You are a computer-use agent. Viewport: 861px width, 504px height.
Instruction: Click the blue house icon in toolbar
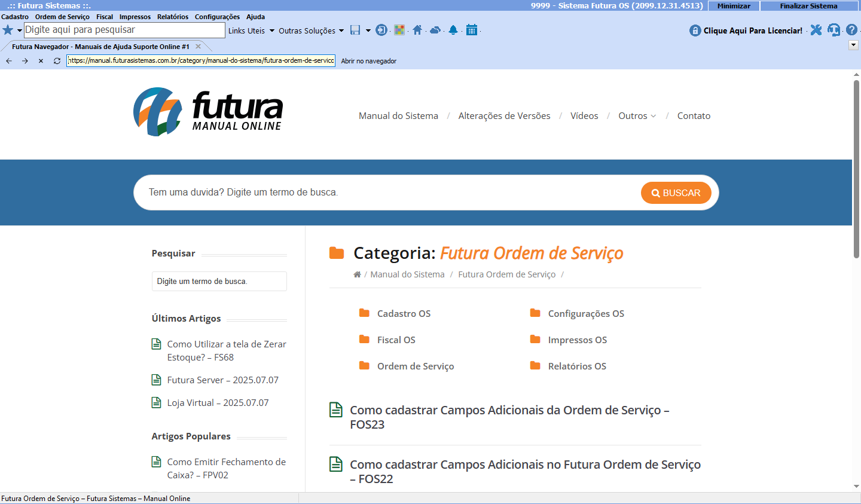click(x=417, y=30)
